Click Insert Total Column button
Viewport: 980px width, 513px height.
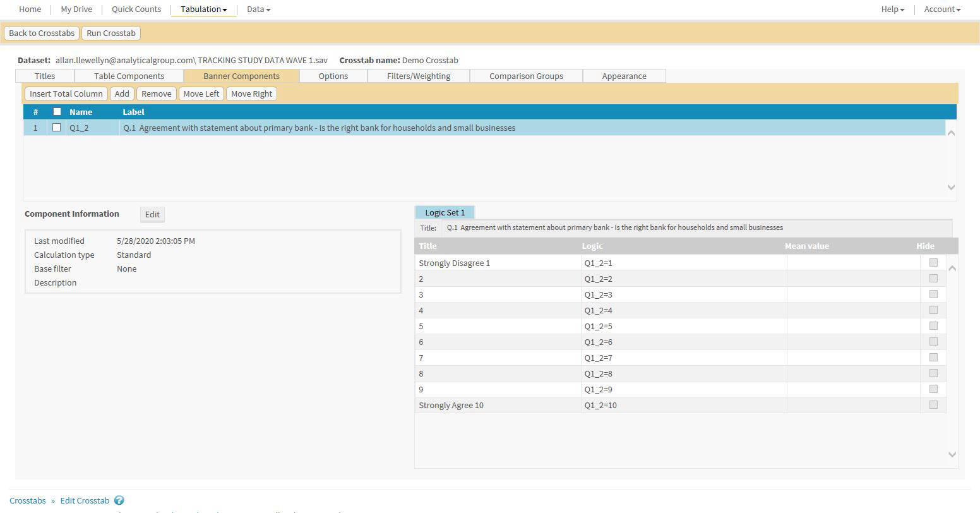click(x=66, y=94)
